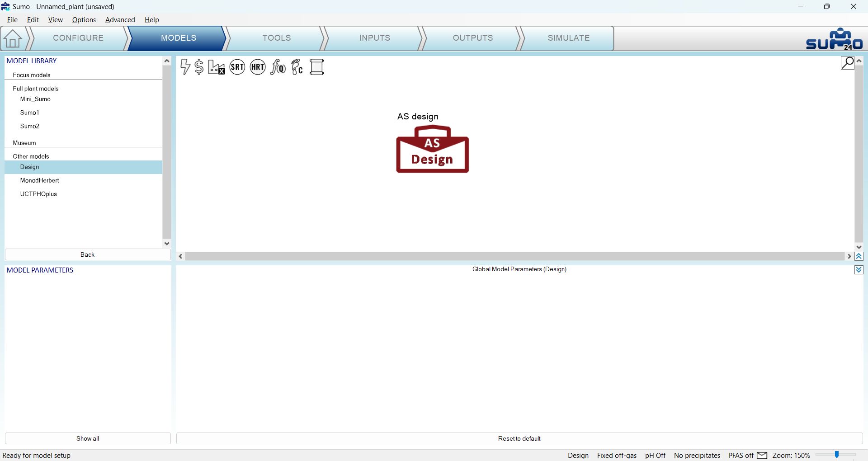Click PFAS off status text
The height and width of the screenshot is (461, 868).
(x=741, y=456)
